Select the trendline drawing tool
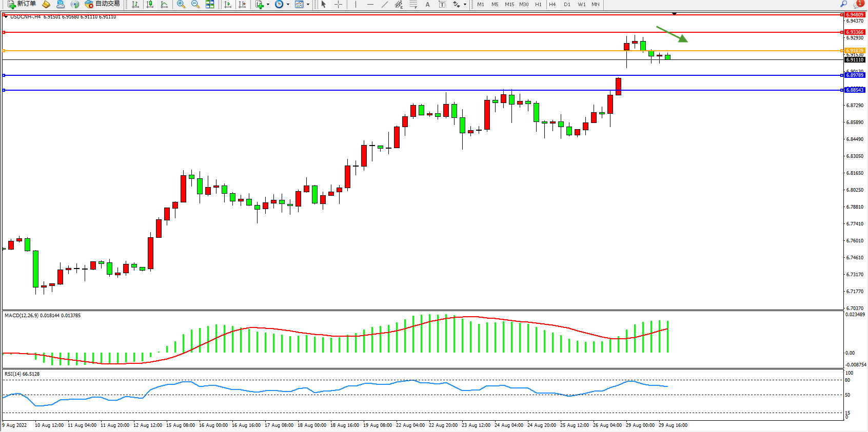The width and height of the screenshot is (868, 432). point(384,4)
